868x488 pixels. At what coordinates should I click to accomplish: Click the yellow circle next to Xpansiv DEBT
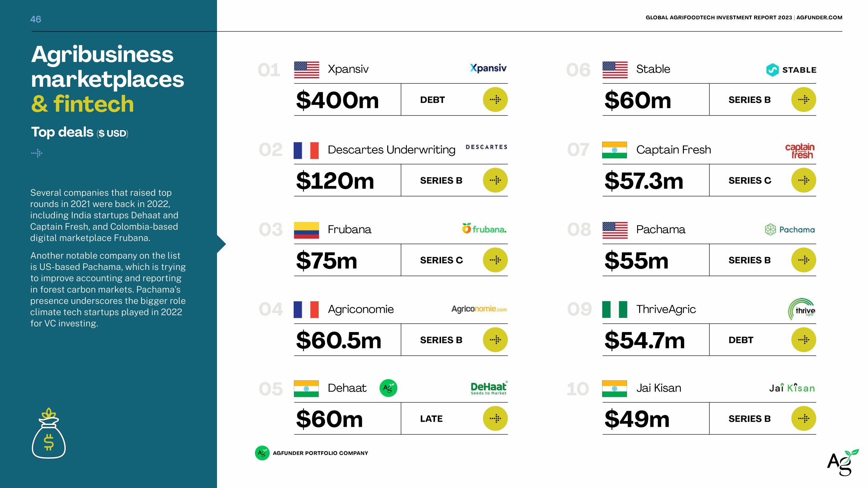tap(495, 100)
